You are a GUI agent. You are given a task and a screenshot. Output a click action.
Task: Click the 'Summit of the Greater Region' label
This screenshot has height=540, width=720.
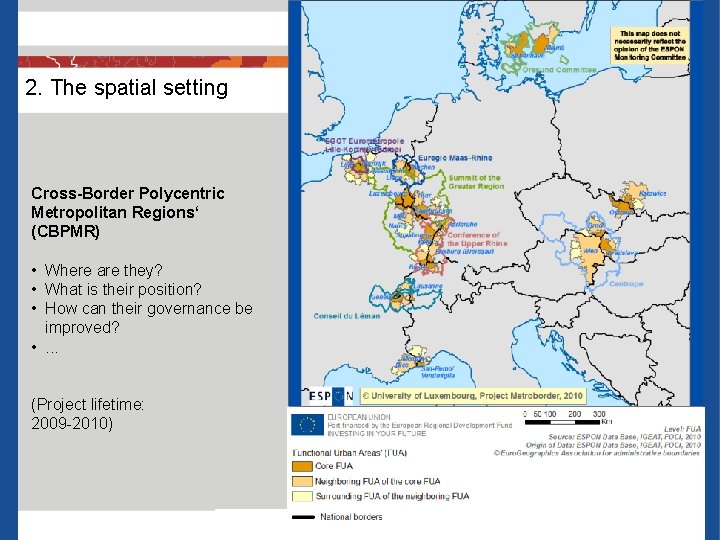(x=476, y=182)
